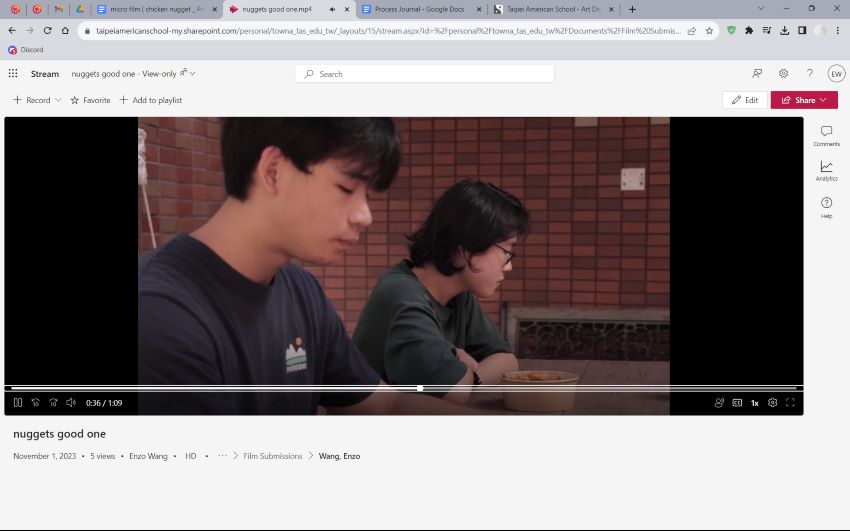Viewport: 850px width, 531px height.
Task: Open the Film Submissions breadcrumb link
Action: click(272, 456)
